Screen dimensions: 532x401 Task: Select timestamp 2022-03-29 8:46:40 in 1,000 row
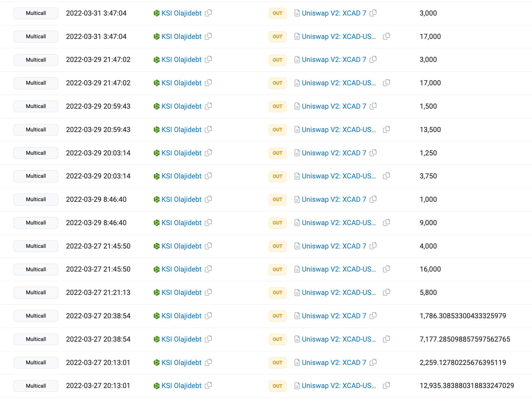[96, 199]
